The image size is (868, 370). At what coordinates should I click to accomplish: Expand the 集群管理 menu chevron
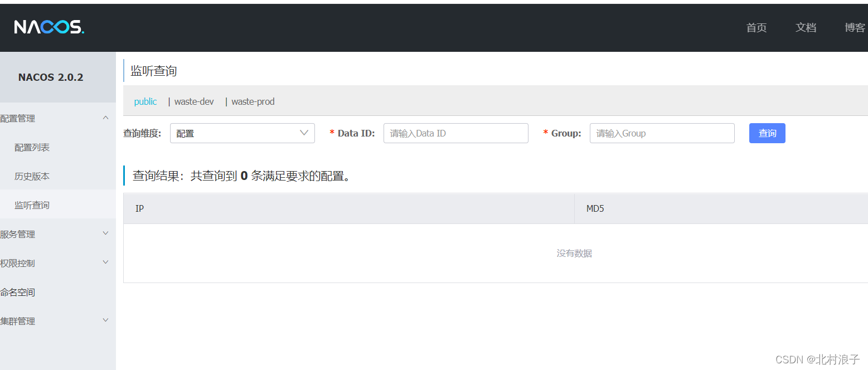coord(105,320)
